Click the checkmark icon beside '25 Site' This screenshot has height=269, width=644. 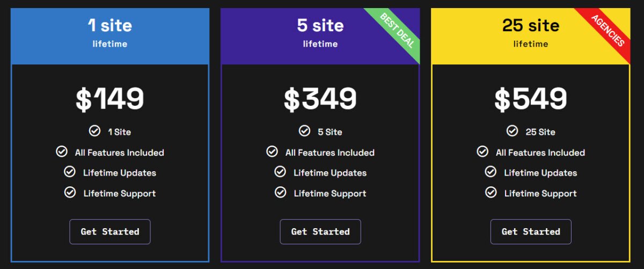(x=513, y=131)
